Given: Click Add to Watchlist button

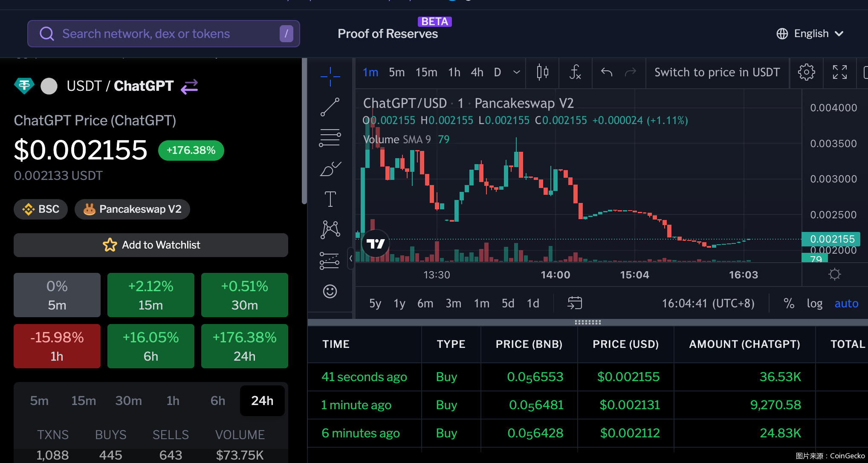Looking at the screenshot, I should tap(151, 245).
